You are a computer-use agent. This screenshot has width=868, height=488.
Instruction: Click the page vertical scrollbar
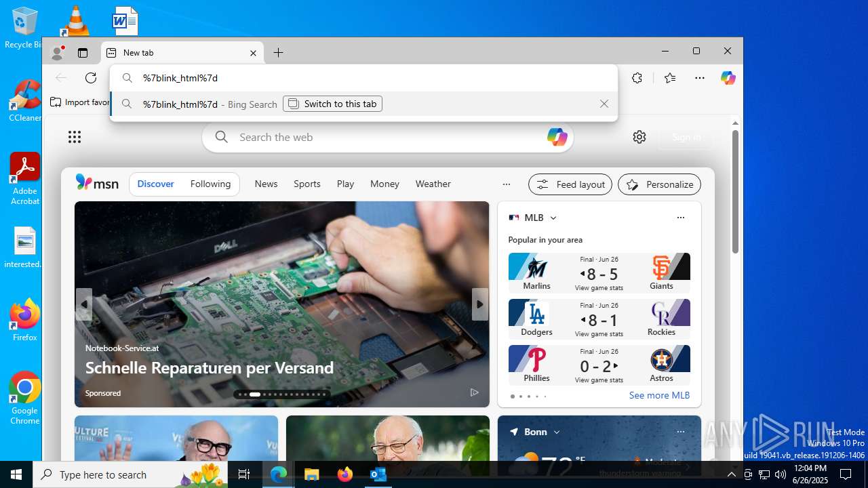[x=735, y=191]
